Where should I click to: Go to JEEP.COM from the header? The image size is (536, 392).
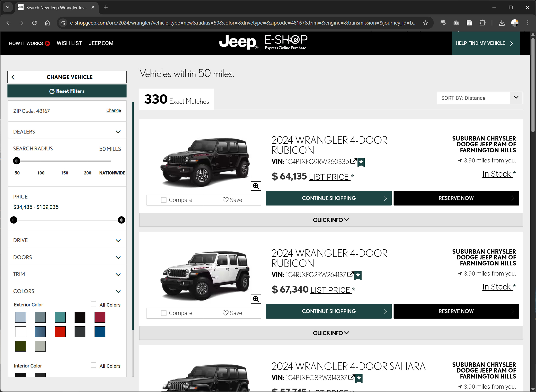point(101,43)
